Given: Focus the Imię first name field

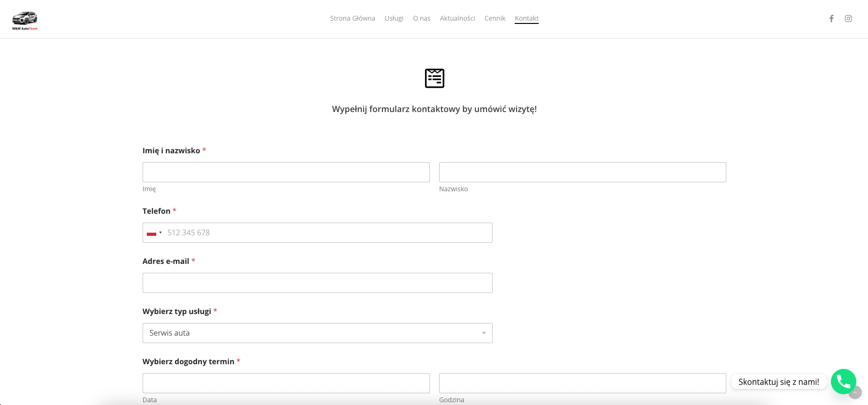Looking at the screenshot, I should 286,172.
